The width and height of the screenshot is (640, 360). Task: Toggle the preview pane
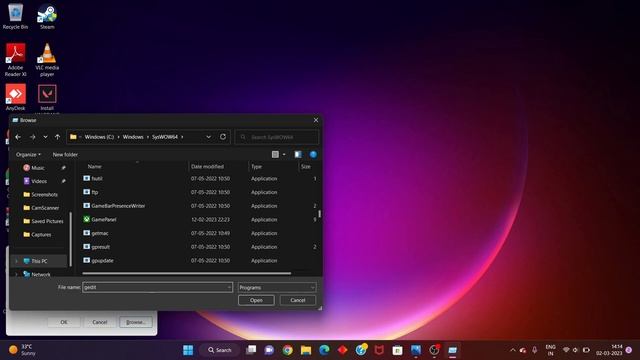click(x=298, y=154)
